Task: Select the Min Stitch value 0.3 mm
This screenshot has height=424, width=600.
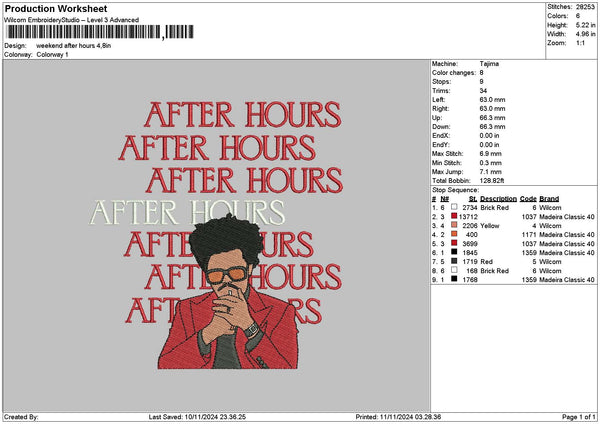Action: pyautogui.click(x=490, y=163)
